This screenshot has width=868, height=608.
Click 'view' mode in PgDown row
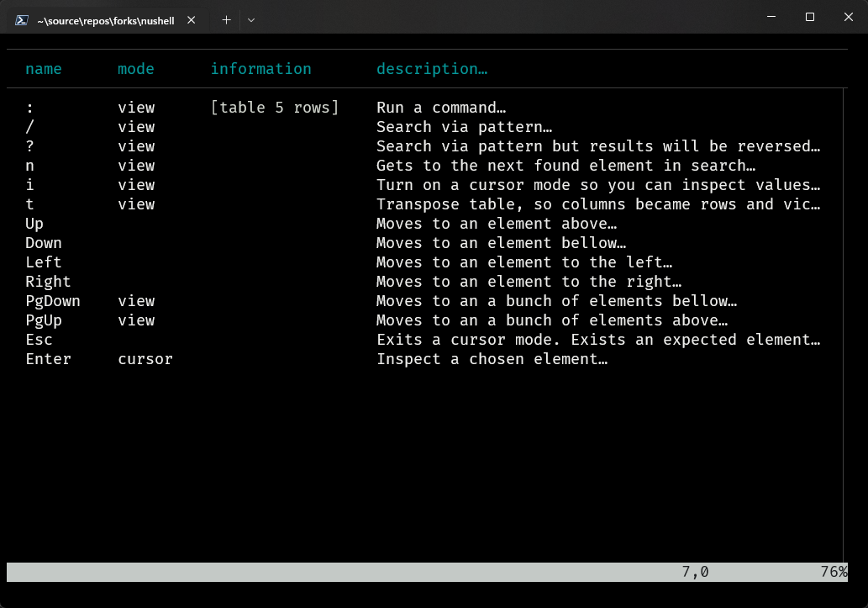click(136, 302)
